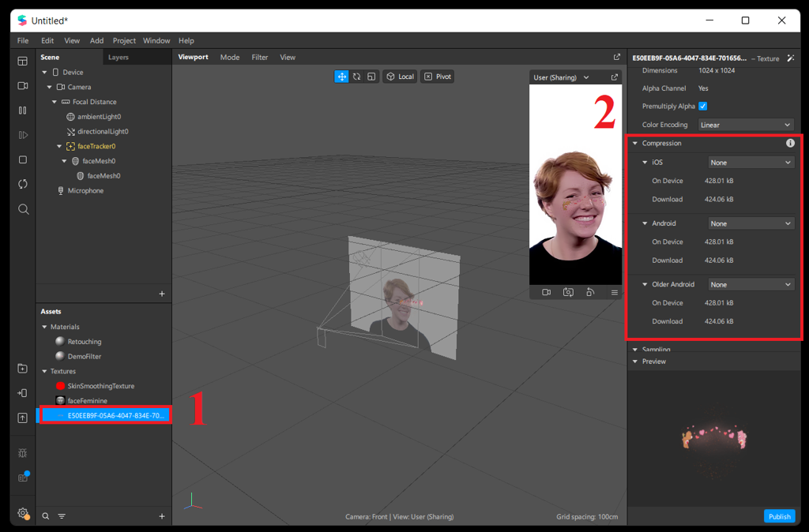Collapse the Compression section
809x532 pixels.
pos(635,144)
